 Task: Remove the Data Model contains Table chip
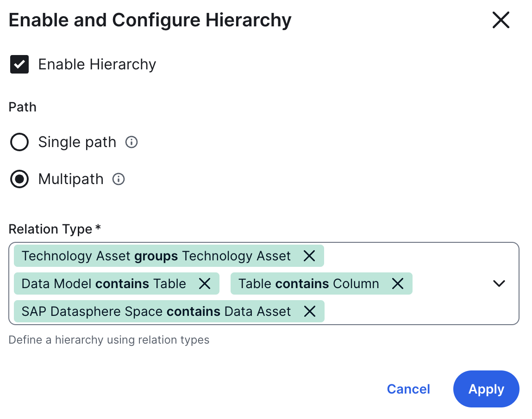(x=204, y=283)
